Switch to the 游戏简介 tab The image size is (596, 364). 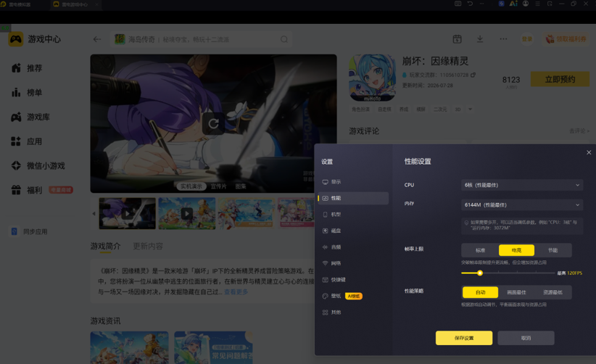point(105,247)
